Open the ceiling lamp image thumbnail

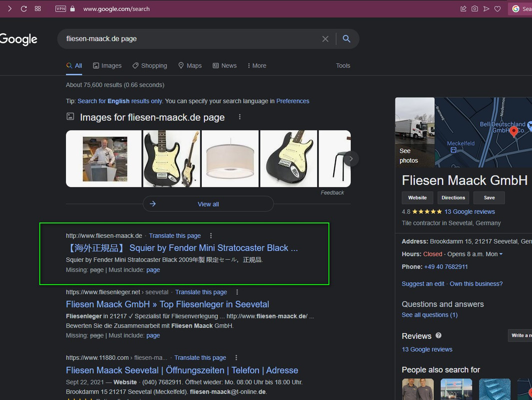[230, 158]
